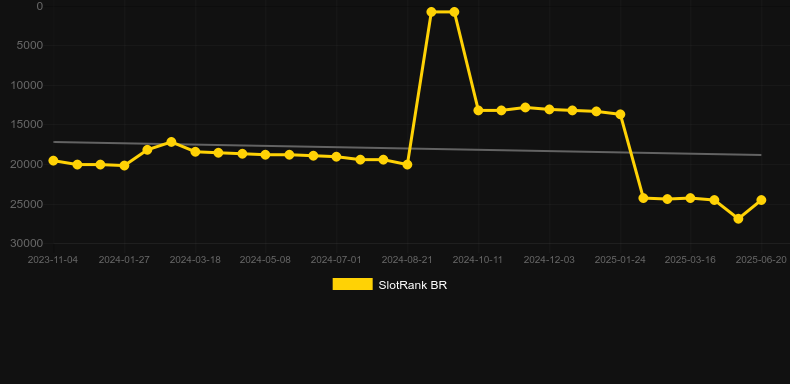Select the data point above 2024-10-11
The width and height of the screenshot is (790, 384).
(x=479, y=110)
